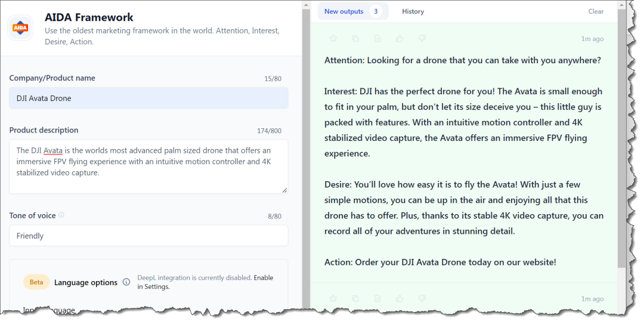
Task: Click the Company/Product name field
Action: pyautogui.click(x=148, y=98)
